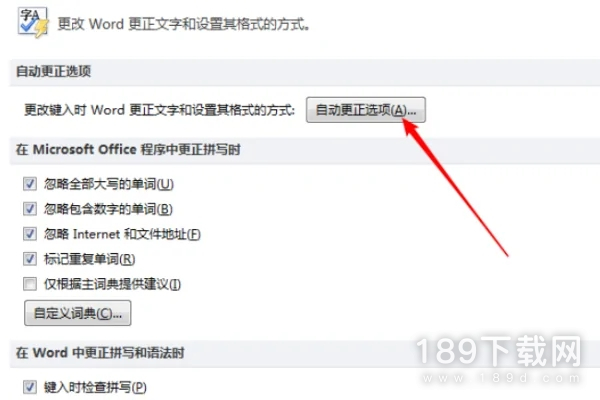Click the 在 Microsoft Office 程序中更正拼写时 section header
This screenshot has width=600, height=400.
128,149
